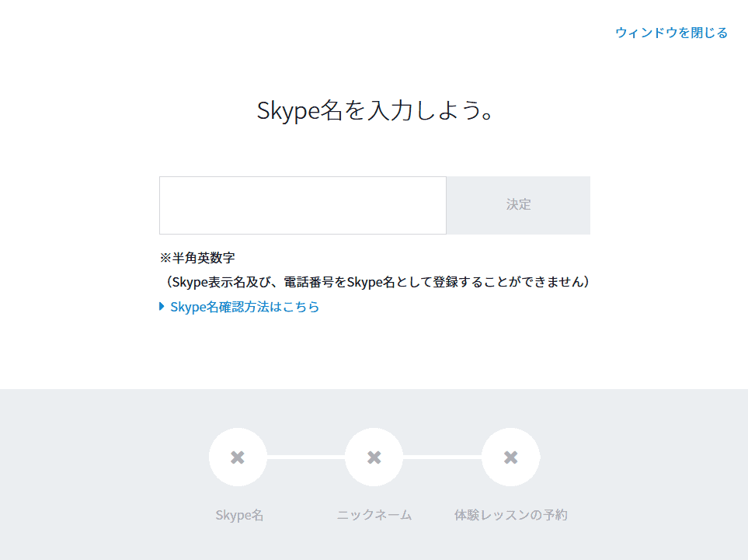Click the ウィンドウを閉じる link

pos(671,33)
